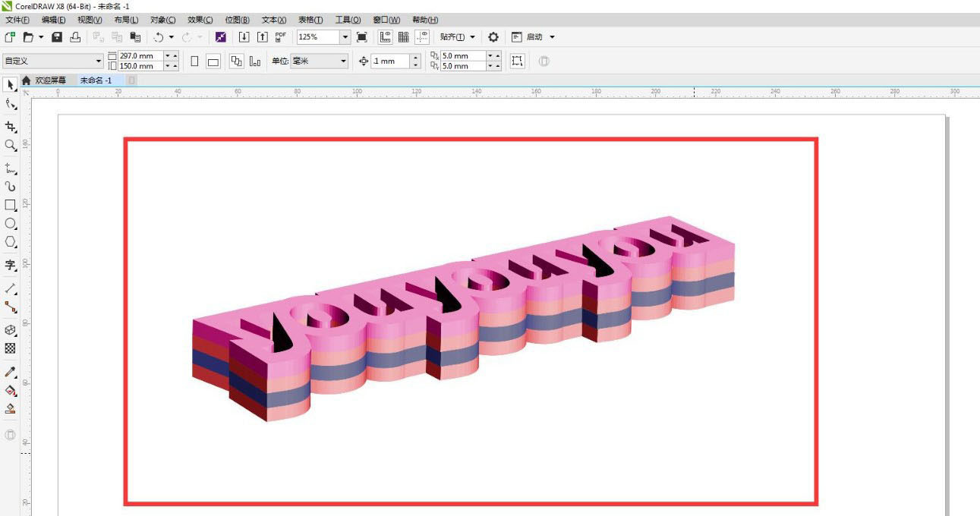Activate the Text tool
This screenshot has height=516, width=980.
[11, 265]
